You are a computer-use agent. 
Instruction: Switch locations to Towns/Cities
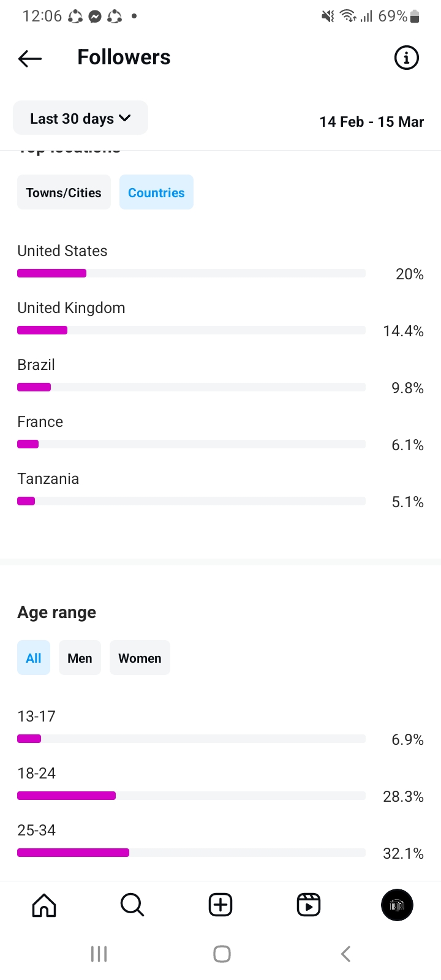(x=64, y=192)
